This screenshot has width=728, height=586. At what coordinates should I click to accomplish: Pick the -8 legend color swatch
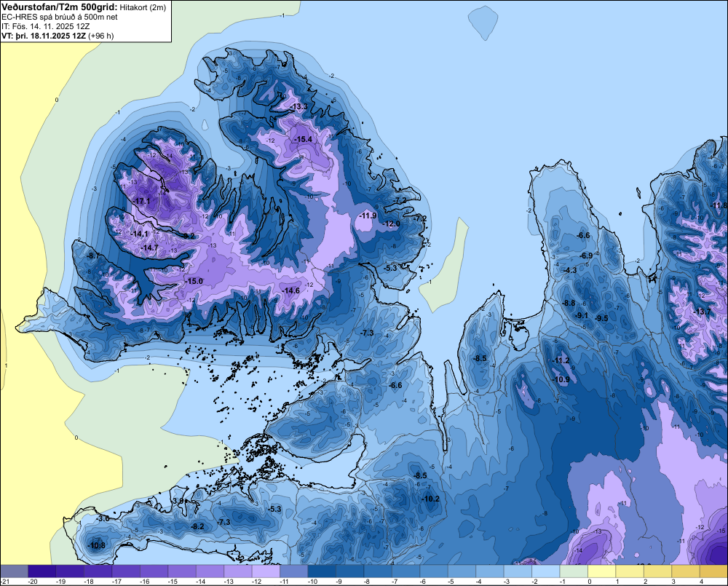pyautogui.click(x=377, y=571)
